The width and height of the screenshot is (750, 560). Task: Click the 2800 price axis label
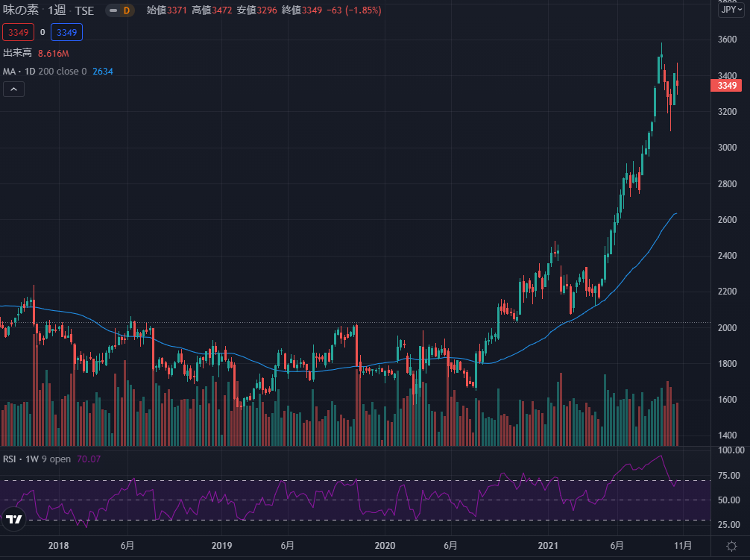point(727,184)
